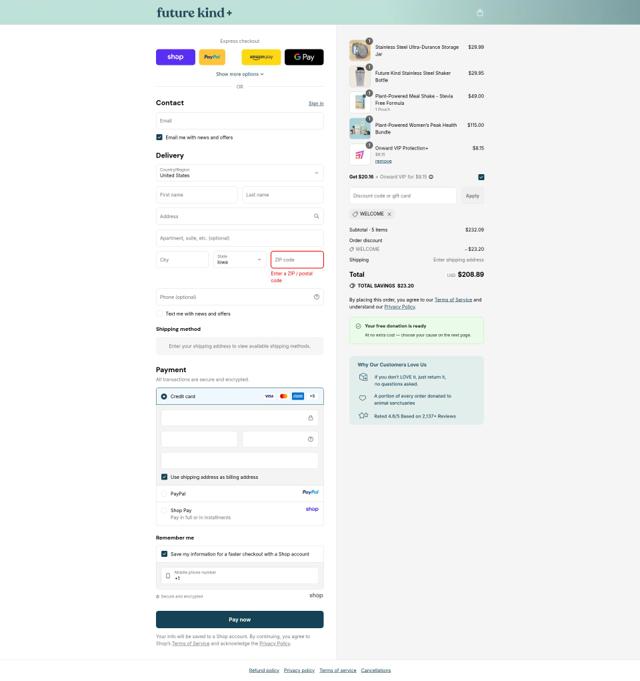Open the Terms of Service link in summary

453,300
